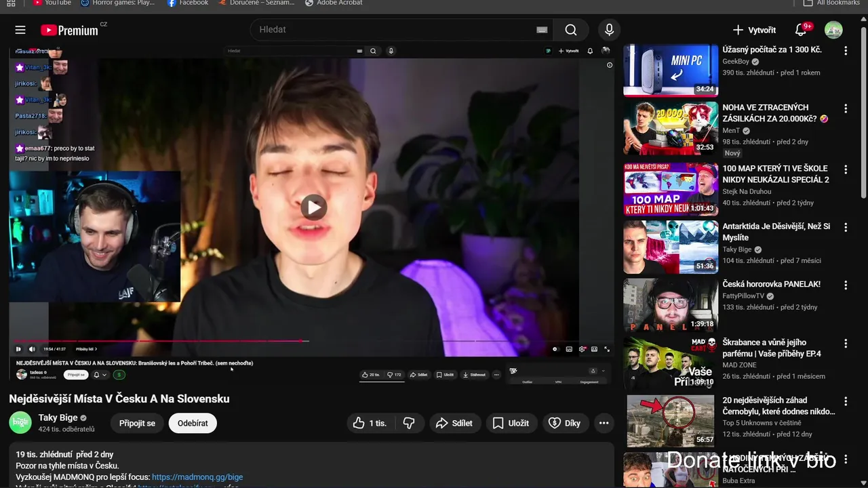Subscribe with the Odebírat button
868x488 pixels.
pyautogui.click(x=193, y=423)
